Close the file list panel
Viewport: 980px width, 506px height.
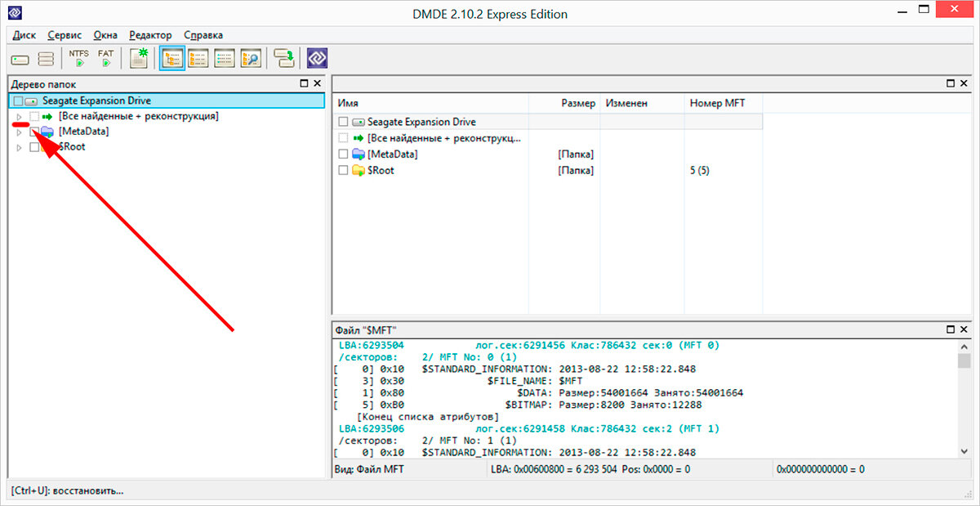pyautogui.click(x=964, y=83)
